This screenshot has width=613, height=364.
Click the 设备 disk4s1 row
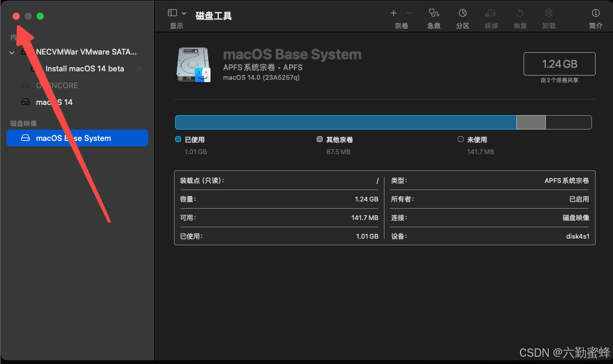490,236
